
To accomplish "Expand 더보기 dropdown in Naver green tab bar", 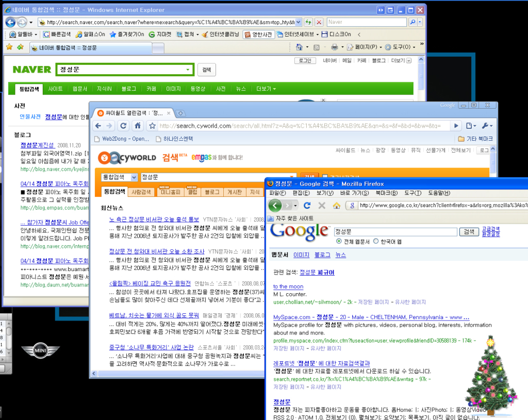I will pos(266,89).
